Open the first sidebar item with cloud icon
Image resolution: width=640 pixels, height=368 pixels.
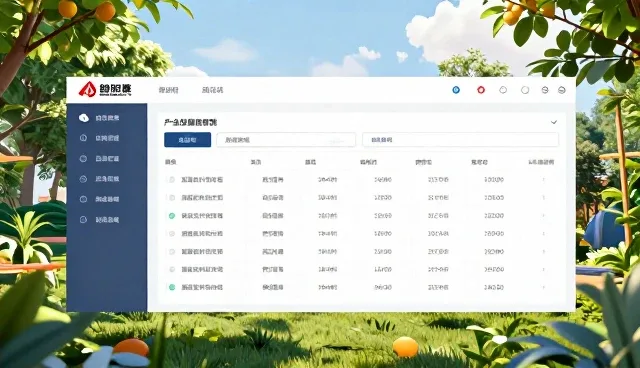(x=99, y=118)
